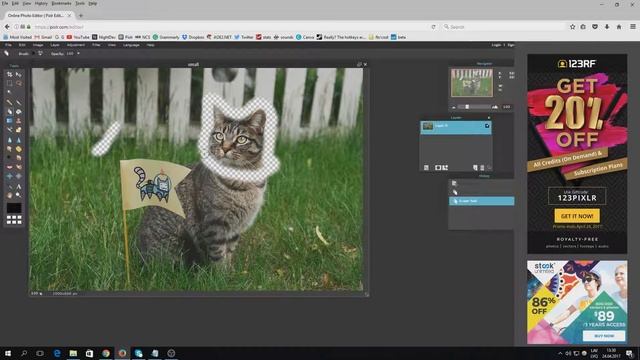The image size is (640, 360).
Task: Click the BUY NOW ad button
Action: click(604, 336)
